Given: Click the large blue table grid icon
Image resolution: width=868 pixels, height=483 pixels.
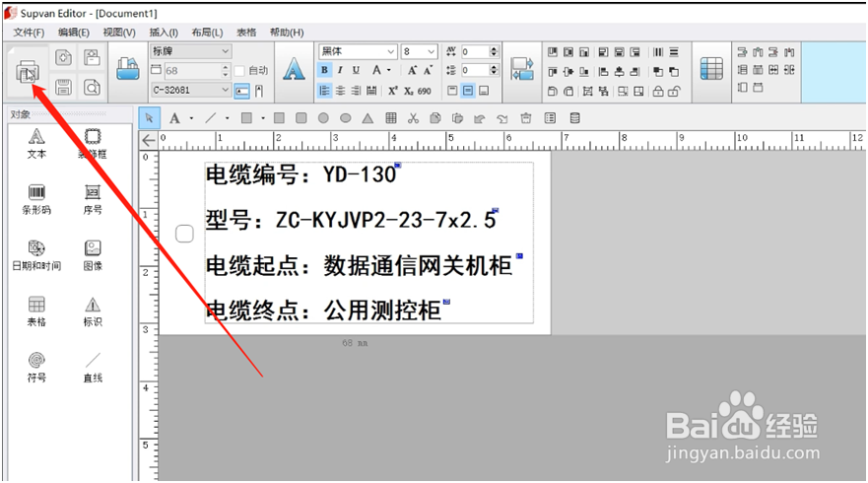Looking at the screenshot, I should (711, 69).
